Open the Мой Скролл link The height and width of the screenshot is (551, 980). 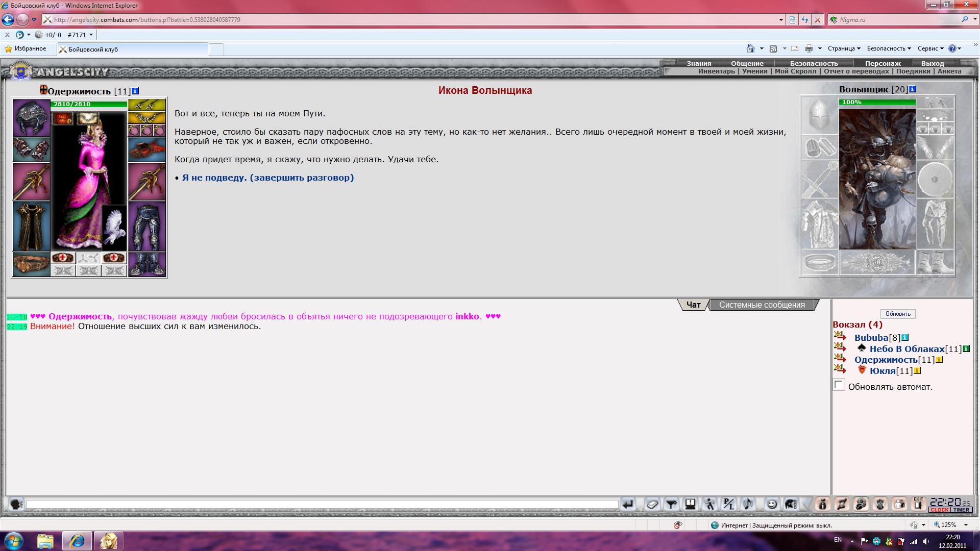(795, 71)
